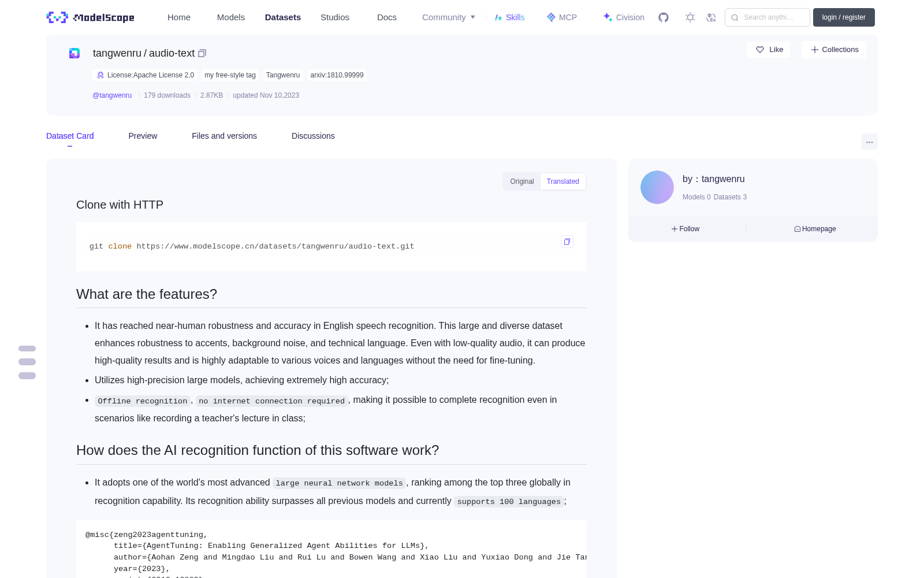Open the three-dot more options menu
924x578 pixels.
tap(869, 142)
